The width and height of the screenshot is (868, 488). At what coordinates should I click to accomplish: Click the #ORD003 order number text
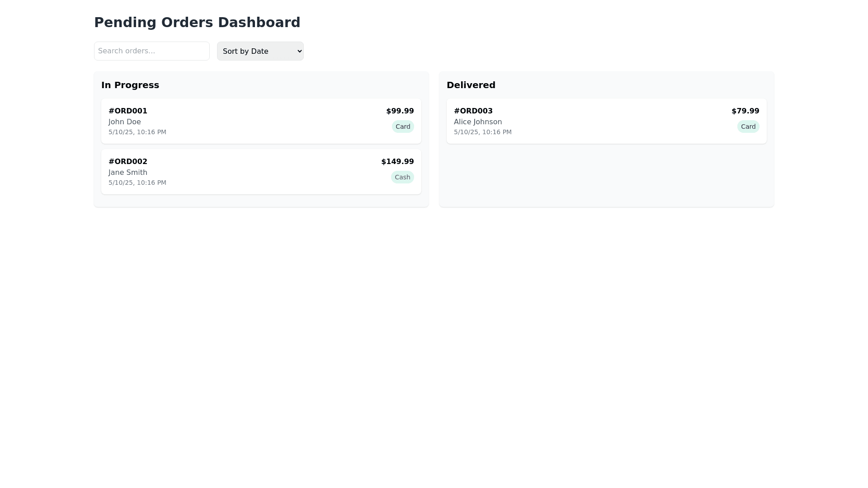click(x=473, y=111)
